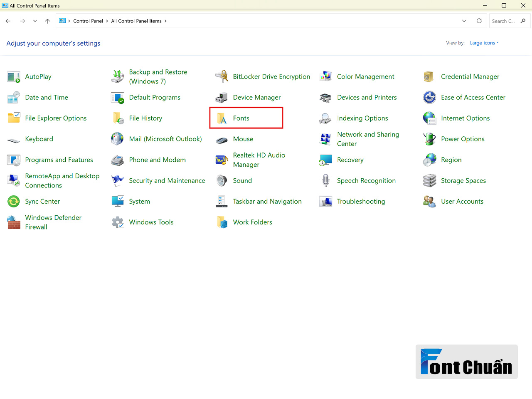
Task: Open the Fonts folder icon
Action: tap(222, 118)
